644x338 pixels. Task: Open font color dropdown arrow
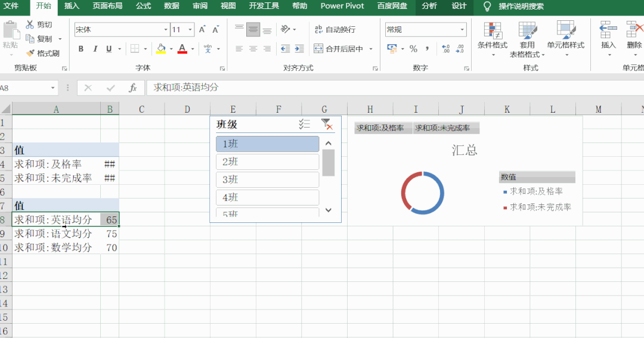coord(193,49)
